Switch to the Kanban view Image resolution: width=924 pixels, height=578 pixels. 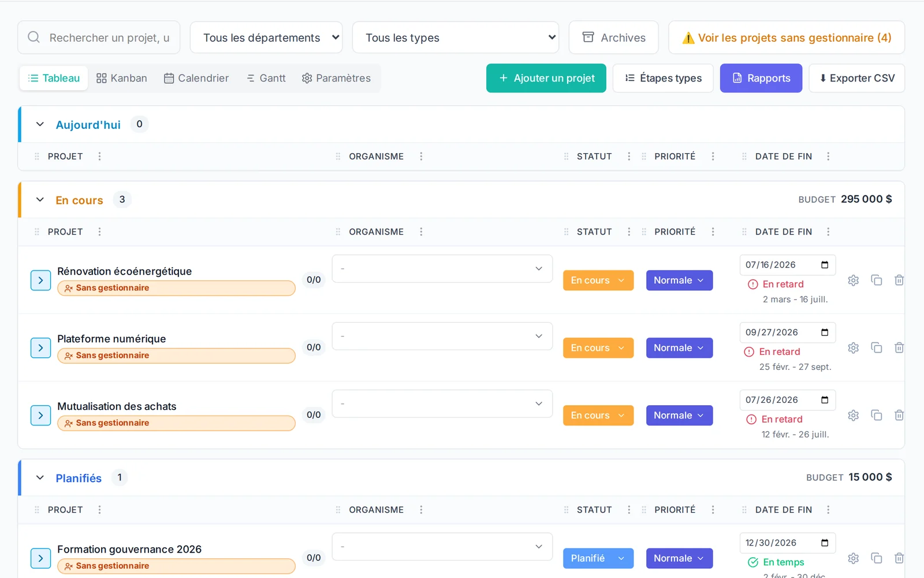click(121, 78)
